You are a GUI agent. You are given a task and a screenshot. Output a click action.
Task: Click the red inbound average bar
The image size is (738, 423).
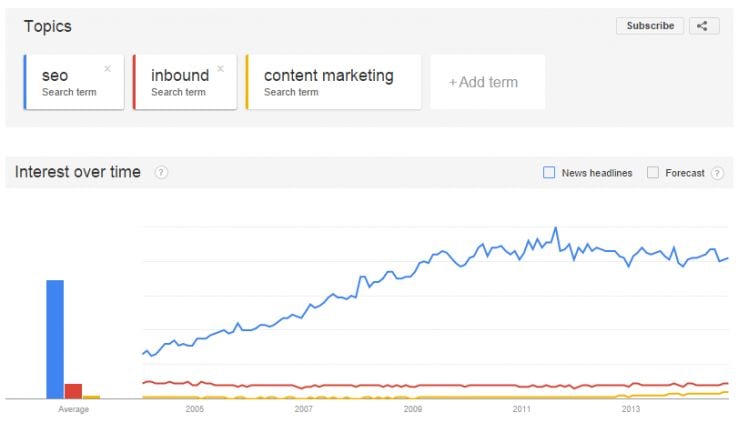(x=73, y=391)
